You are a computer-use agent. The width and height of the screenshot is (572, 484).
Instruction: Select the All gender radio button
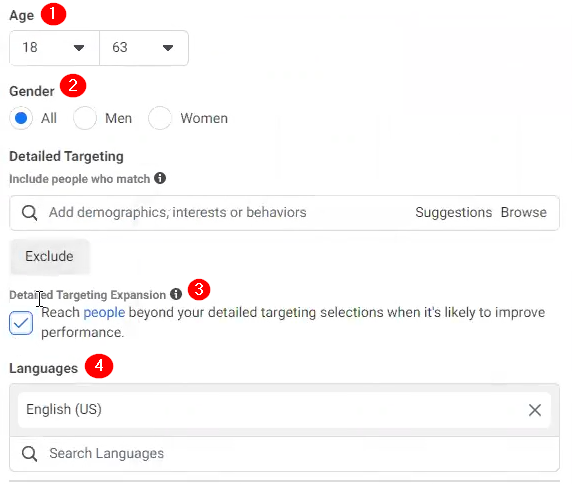coord(21,118)
